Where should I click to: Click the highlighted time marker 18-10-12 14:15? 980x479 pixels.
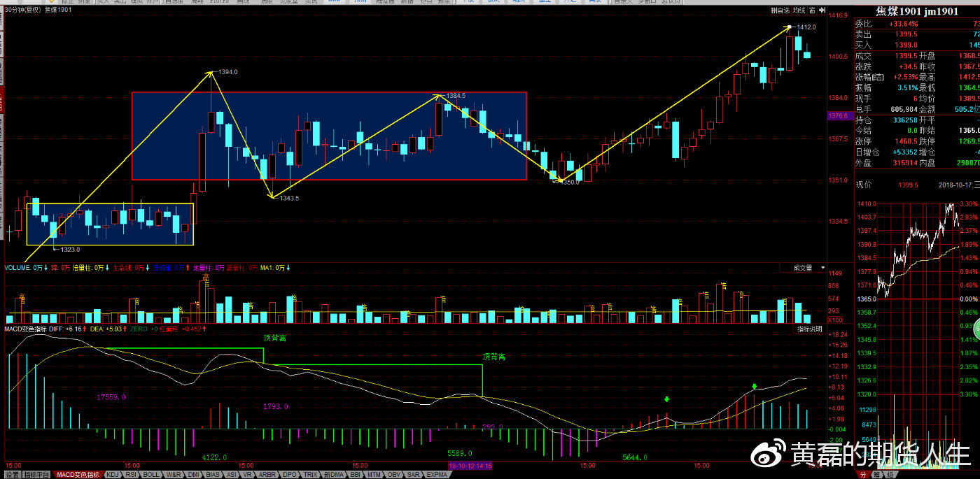tap(470, 465)
